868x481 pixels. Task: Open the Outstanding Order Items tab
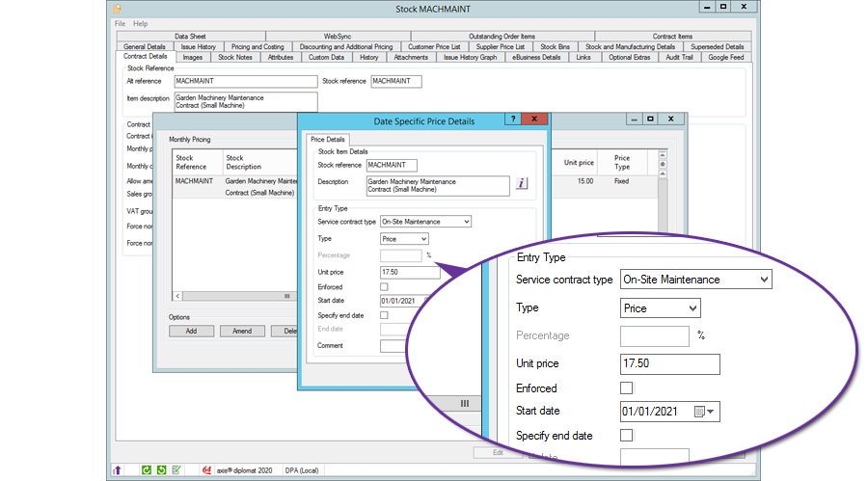coord(502,37)
